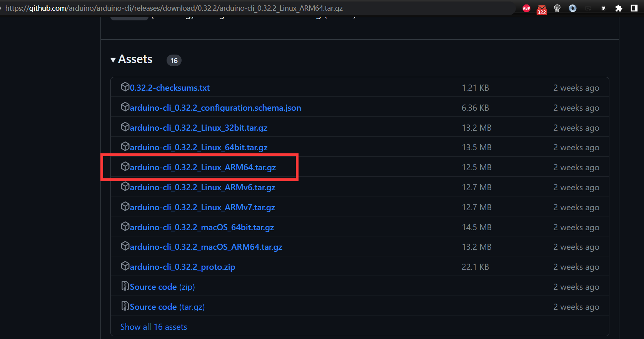Click "2 weeks ago" in the Linux_ARMv6 row
The height and width of the screenshot is (339, 644).
[x=576, y=188]
